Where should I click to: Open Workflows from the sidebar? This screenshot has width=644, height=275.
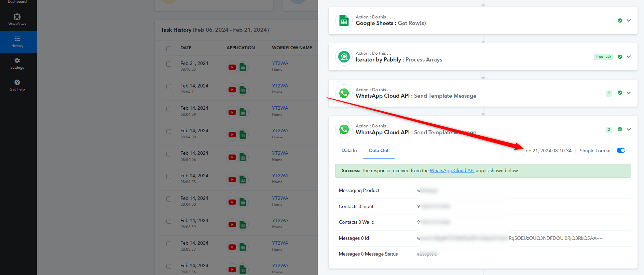pos(17,19)
